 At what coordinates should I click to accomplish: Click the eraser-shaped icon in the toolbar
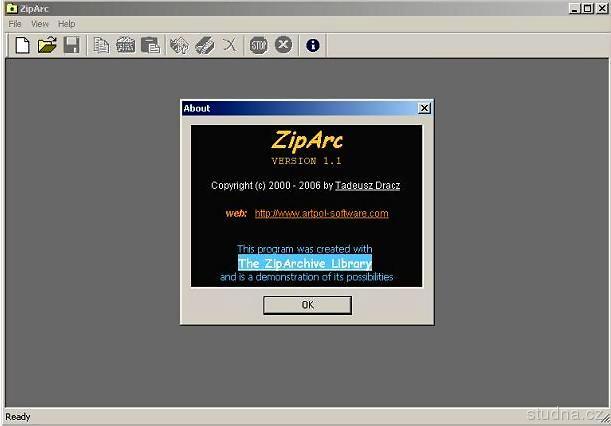pos(205,45)
